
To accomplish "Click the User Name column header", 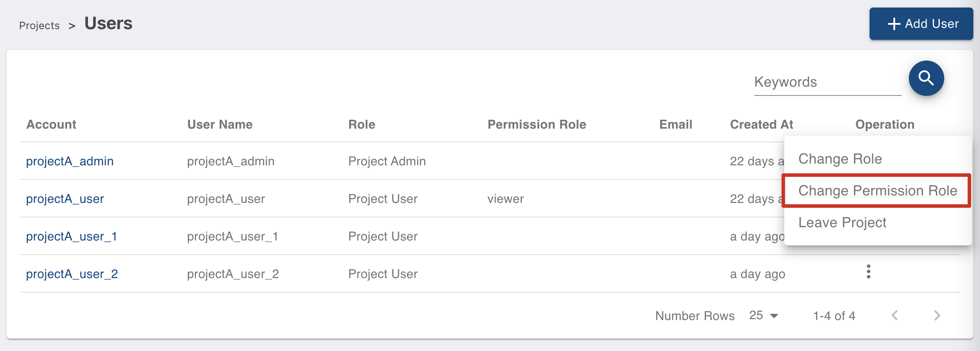I will click(220, 125).
